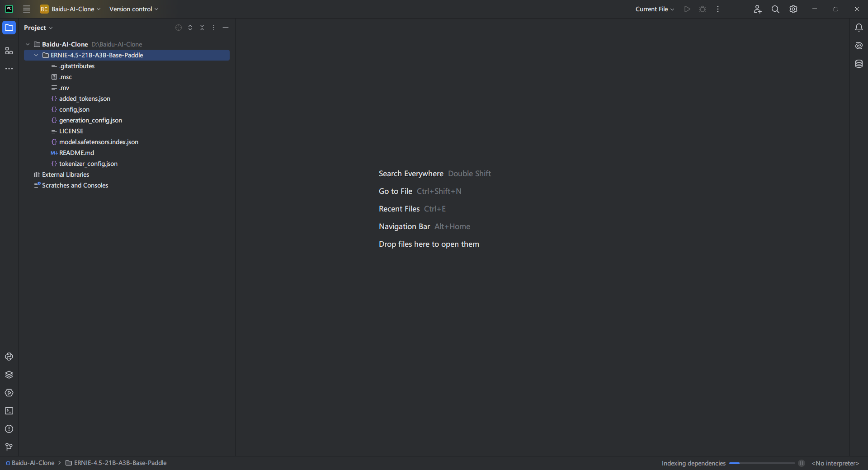Click the Search Everywhere hint text

(411, 174)
